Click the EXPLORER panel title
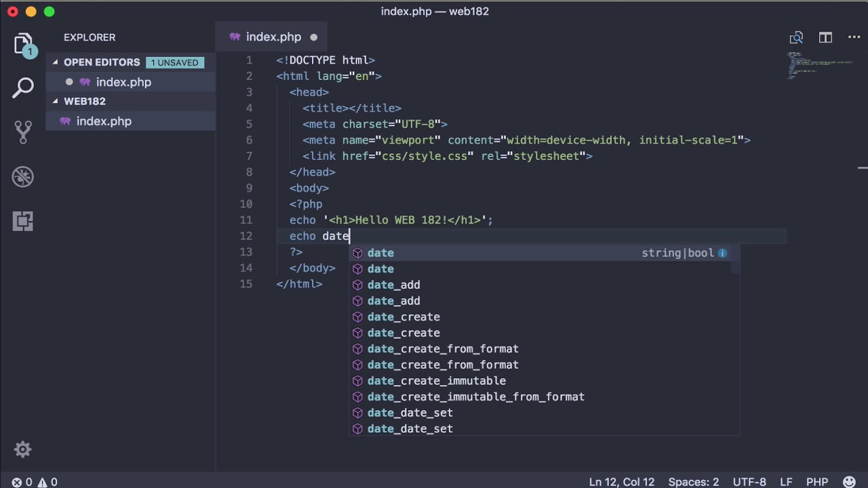868x488 pixels. point(90,37)
